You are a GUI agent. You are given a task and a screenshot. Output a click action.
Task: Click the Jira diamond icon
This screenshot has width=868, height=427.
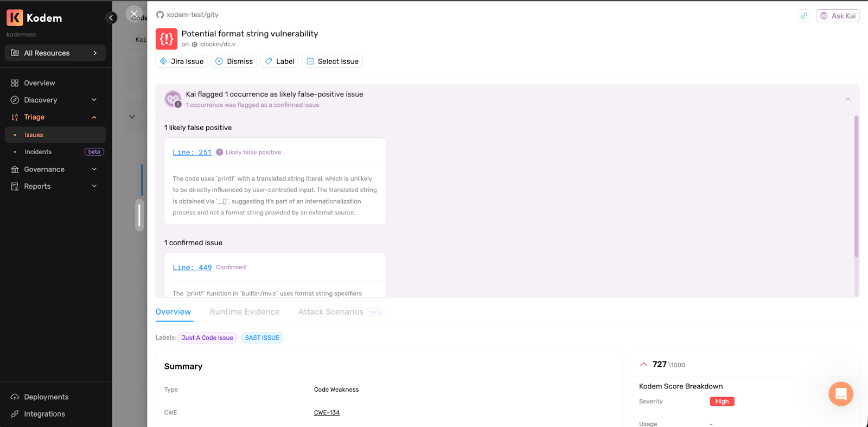pos(163,61)
